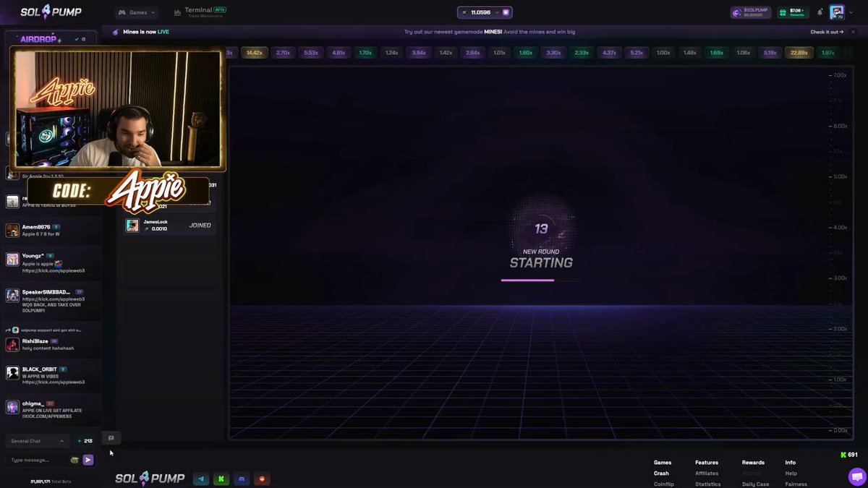The width and height of the screenshot is (868, 488).
Task: Open the Help footer link
Action: [x=791, y=474]
